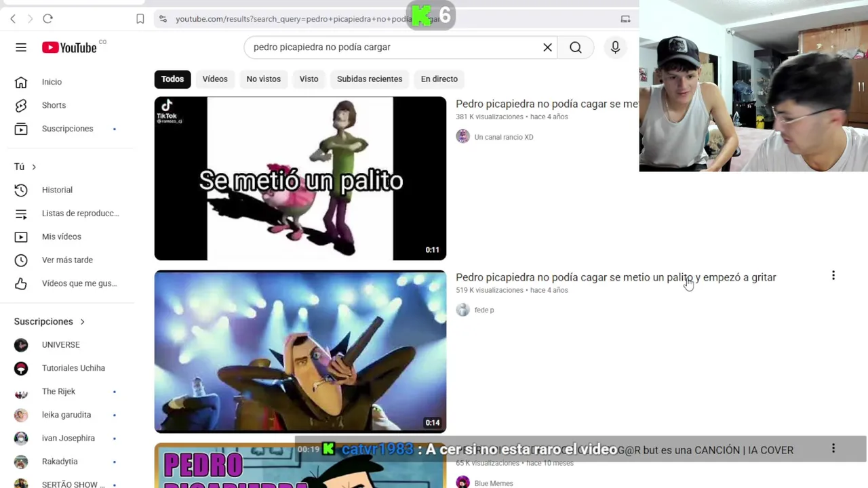Go to the YouTube logo home
Image resolution: width=868 pixels, height=488 pixels.
(x=69, y=47)
